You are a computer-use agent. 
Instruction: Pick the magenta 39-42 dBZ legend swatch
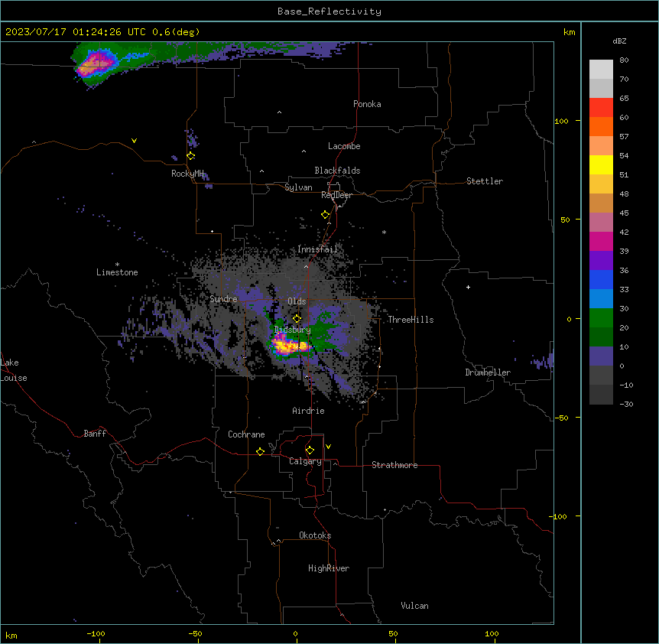tap(601, 241)
